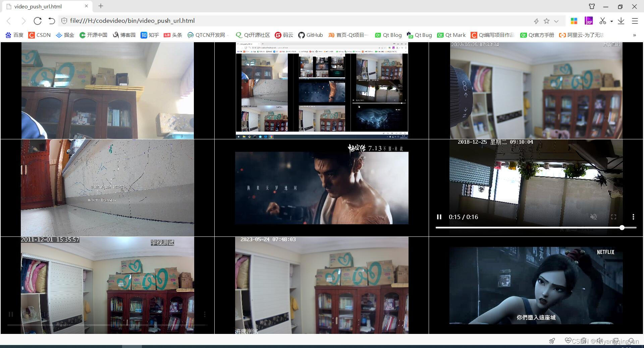Open the 码云 bookmark
This screenshot has width=644, height=348.
tap(284, 35)
